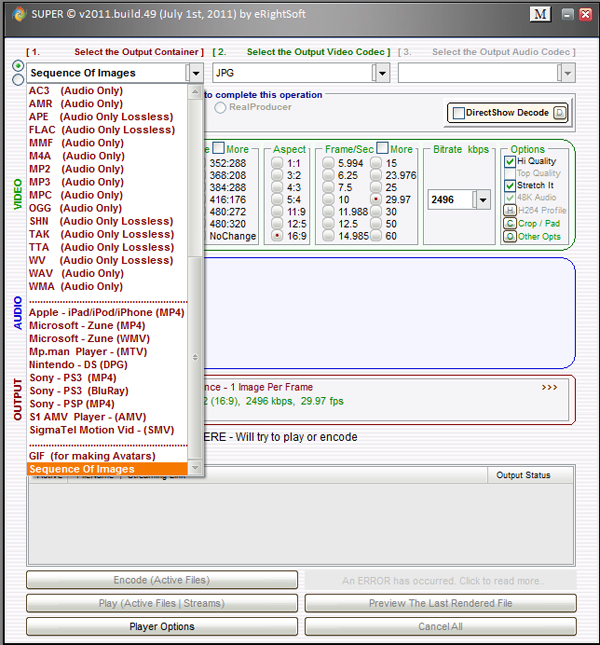
Task: Select the upper radio button left of container
Action: pyautogui.click(x=18, y=66)
